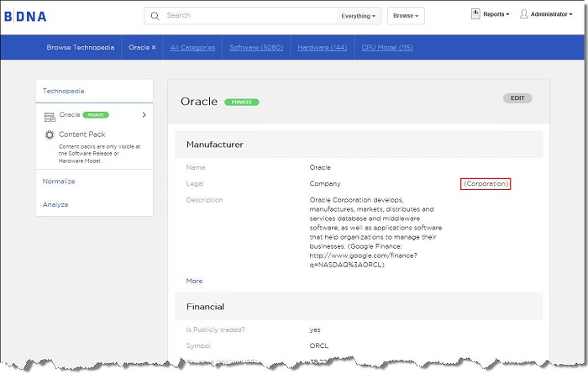
Task: Select the Name value Oracle
Action: pos(320,167)
